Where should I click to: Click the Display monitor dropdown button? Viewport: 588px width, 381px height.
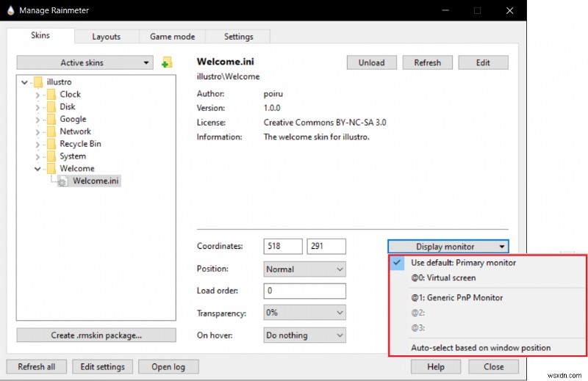(x=448, y=247)
